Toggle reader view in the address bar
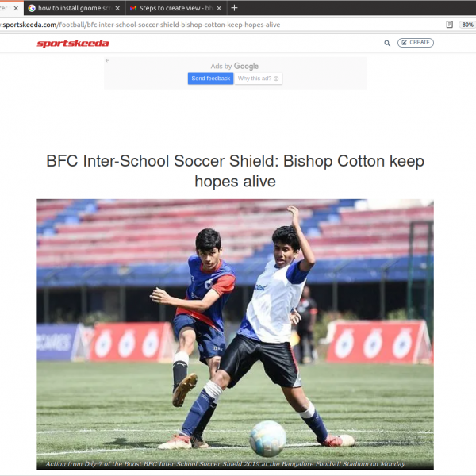Screen dimensions: 476x476 click(x=449, y=25)
